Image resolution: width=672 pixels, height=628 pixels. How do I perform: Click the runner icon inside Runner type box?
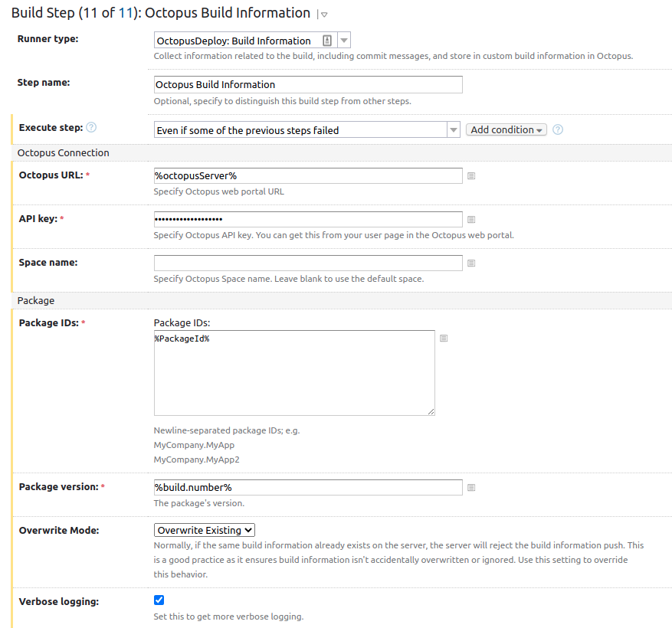click(x=327, y=41)
